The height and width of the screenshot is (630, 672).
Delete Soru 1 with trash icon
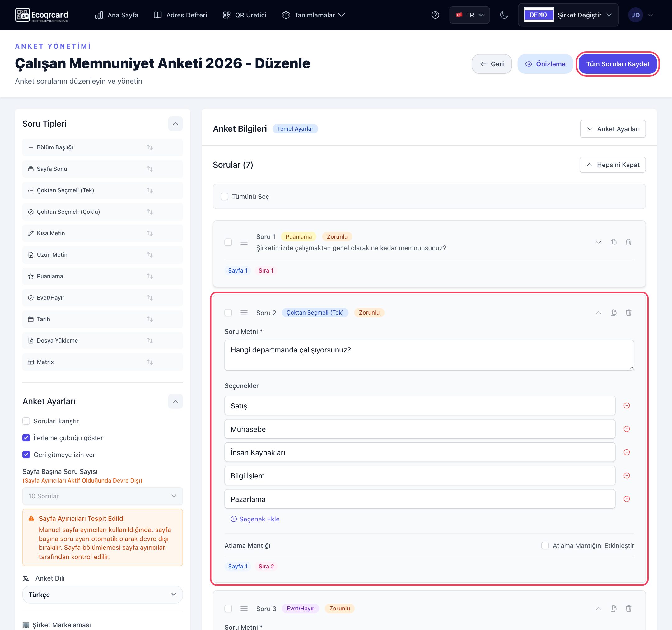pyautogui.click(x=628, y=242)
